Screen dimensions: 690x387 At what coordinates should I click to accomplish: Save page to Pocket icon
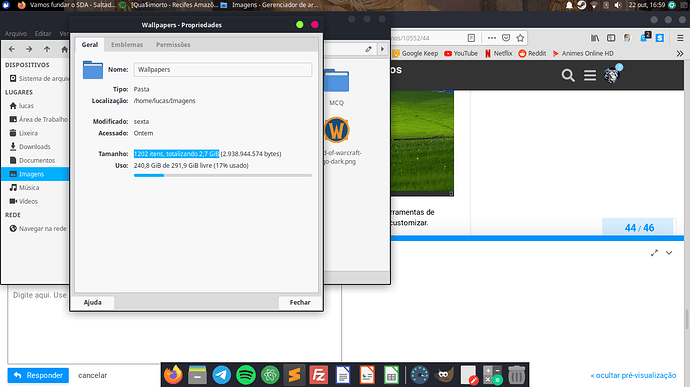pyautogui.click(x=506, y=38)
